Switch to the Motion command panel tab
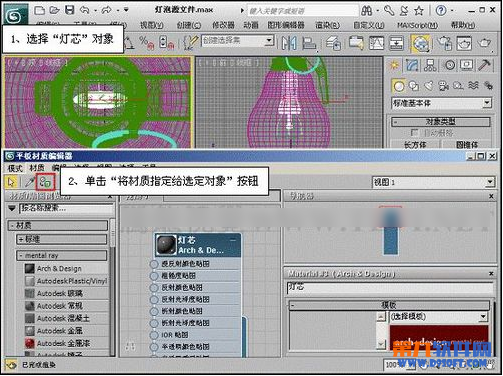The height and width of the screenshot is (376, 503). (449, 65)
